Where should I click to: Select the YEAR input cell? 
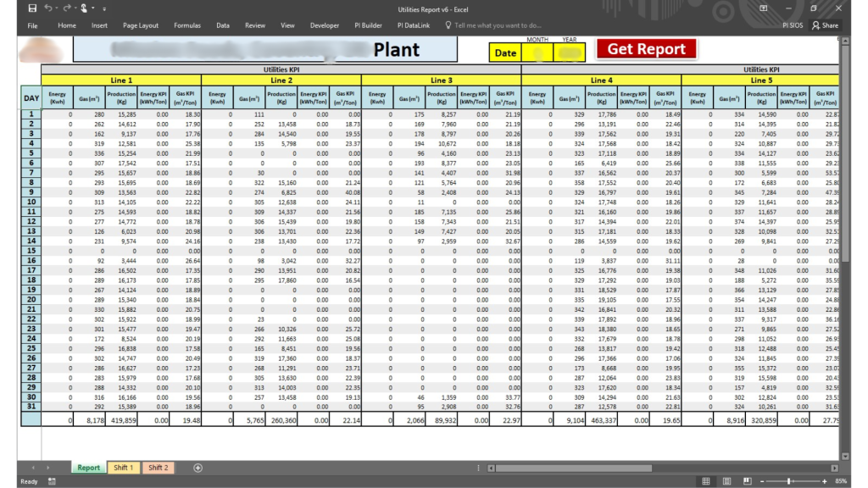coord(569,53)
